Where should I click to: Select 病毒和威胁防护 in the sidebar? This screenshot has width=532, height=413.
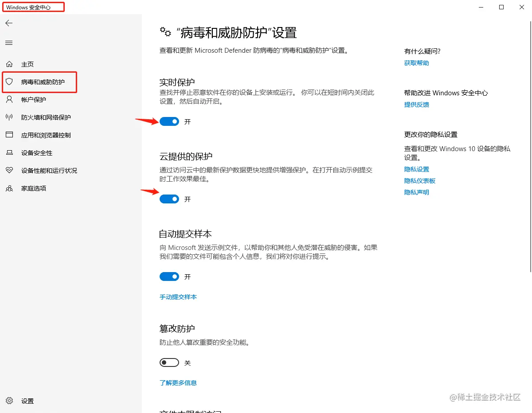click(x=43, y=82)
